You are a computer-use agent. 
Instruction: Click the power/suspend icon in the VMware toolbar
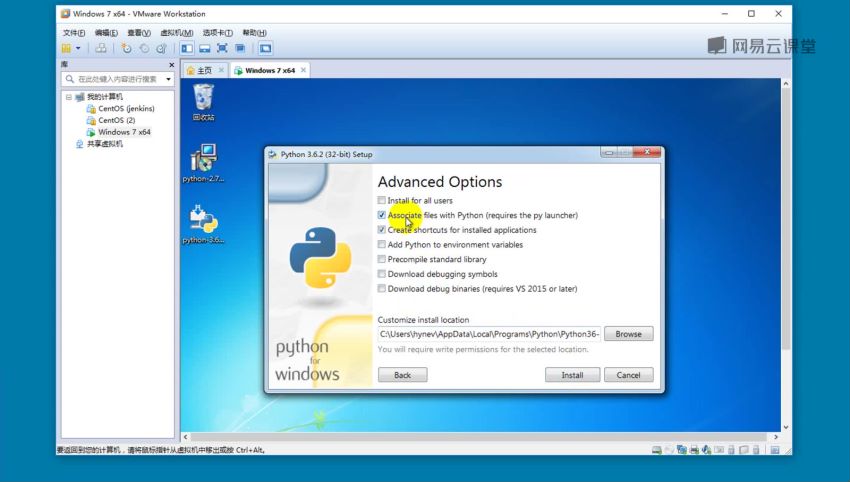[66, 48]
